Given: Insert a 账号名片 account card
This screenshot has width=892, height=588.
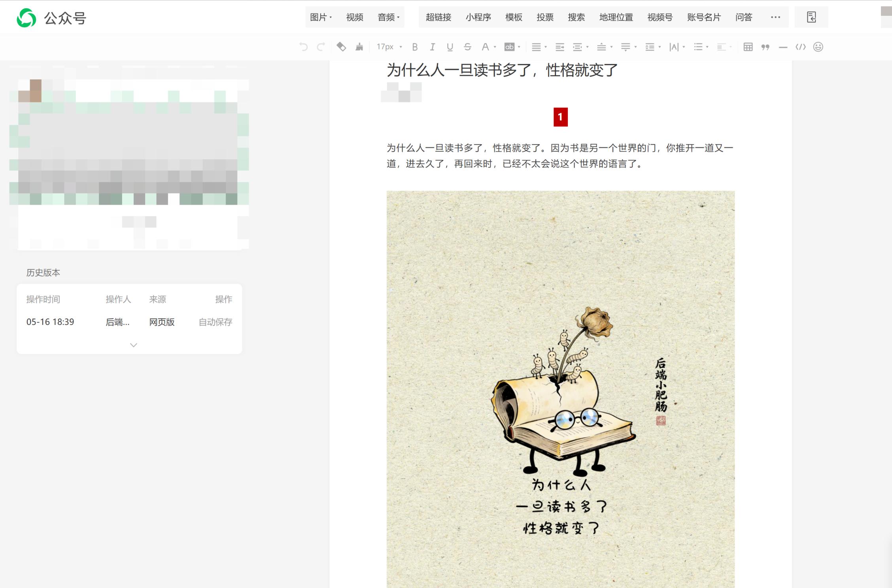Looking at the screenshot, I should coord(704,17).
